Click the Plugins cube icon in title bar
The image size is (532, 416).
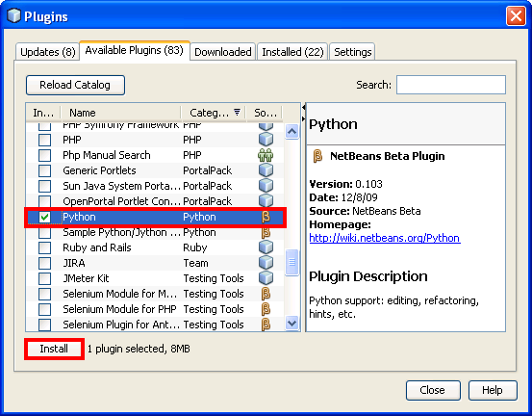point(13,15)
